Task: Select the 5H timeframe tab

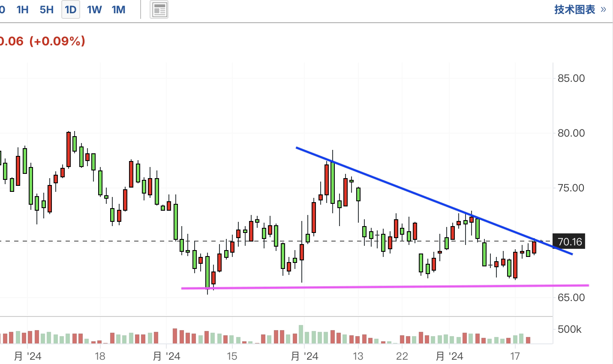Action: click(47, 9)
